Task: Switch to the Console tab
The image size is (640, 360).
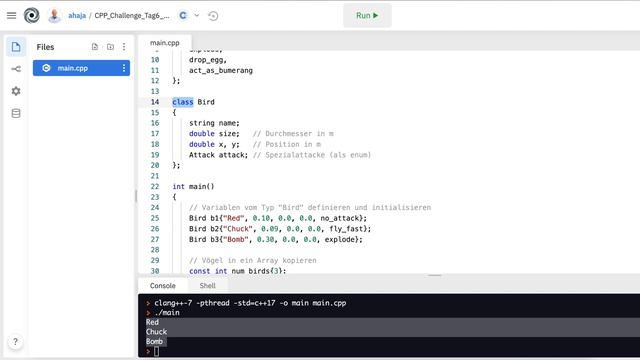Action: click(x=162, y=286)
